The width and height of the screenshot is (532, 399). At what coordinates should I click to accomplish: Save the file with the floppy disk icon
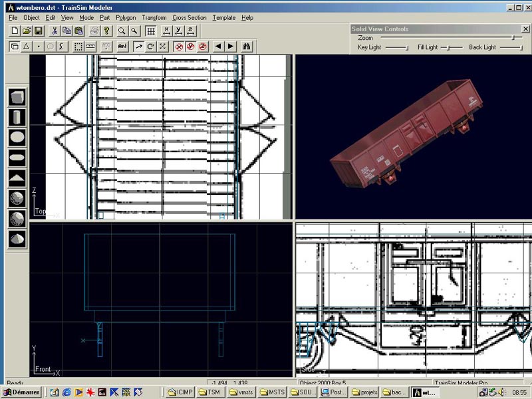pos(39,31)
